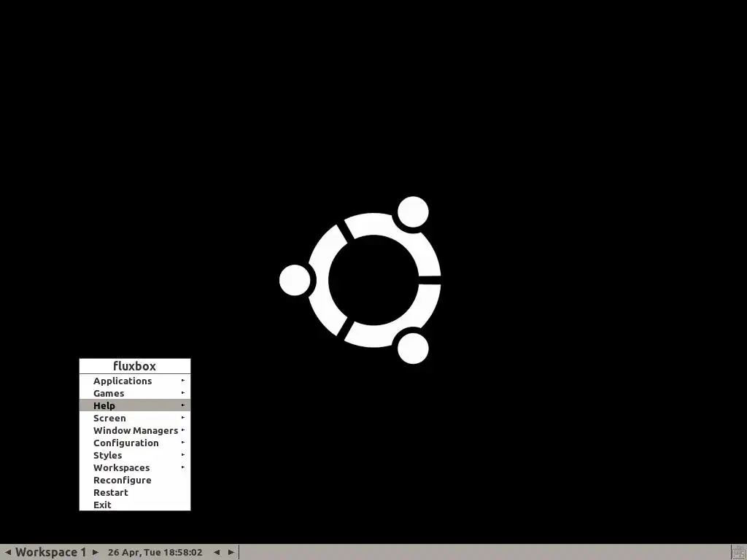Expand arrow next to Help
The width and height of the screenshot is (747, 560).
click(183, 405)
